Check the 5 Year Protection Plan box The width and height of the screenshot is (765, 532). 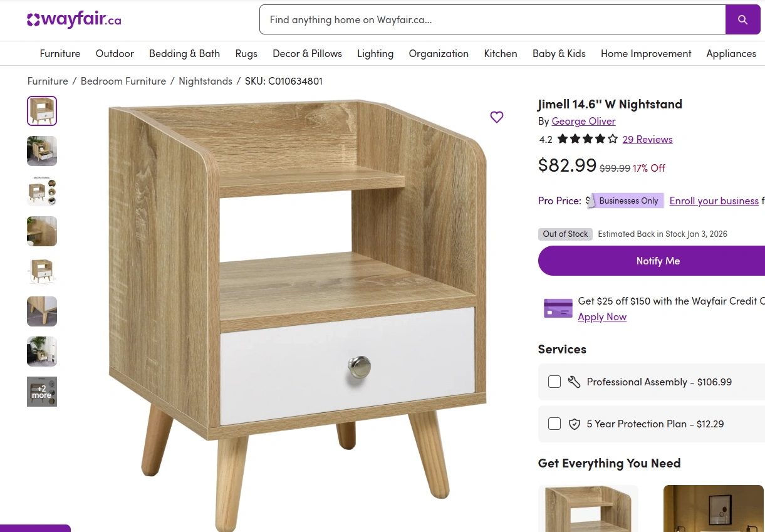tap(554, 424)
